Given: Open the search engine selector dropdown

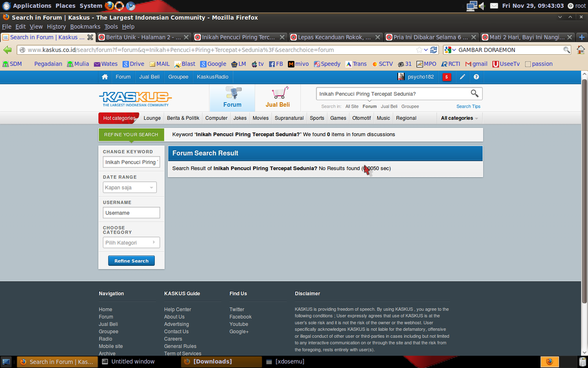Looking at the screenshot, I should point(451,50).
